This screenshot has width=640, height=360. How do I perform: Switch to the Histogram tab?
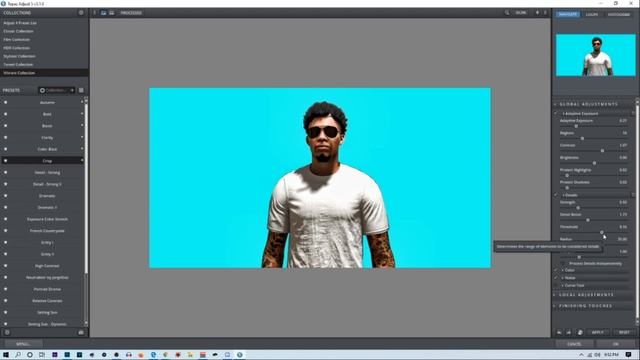coord(619,14)
